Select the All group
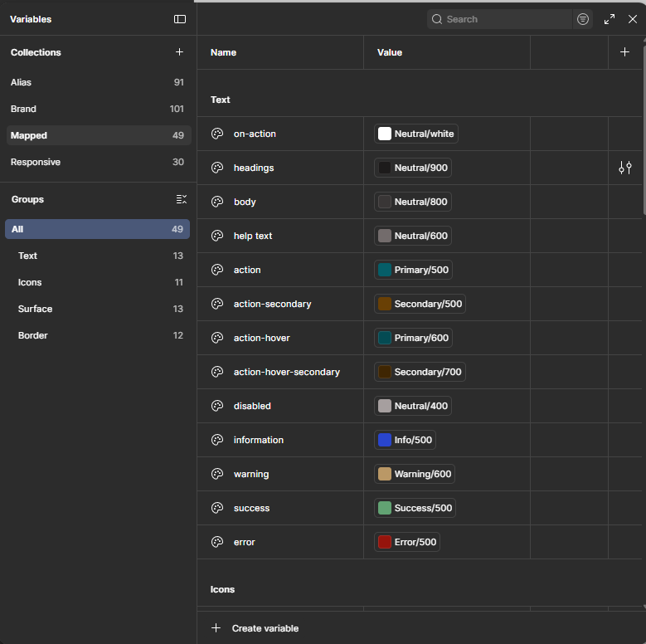Screen dimensions: 646x644 click(97, 229)
